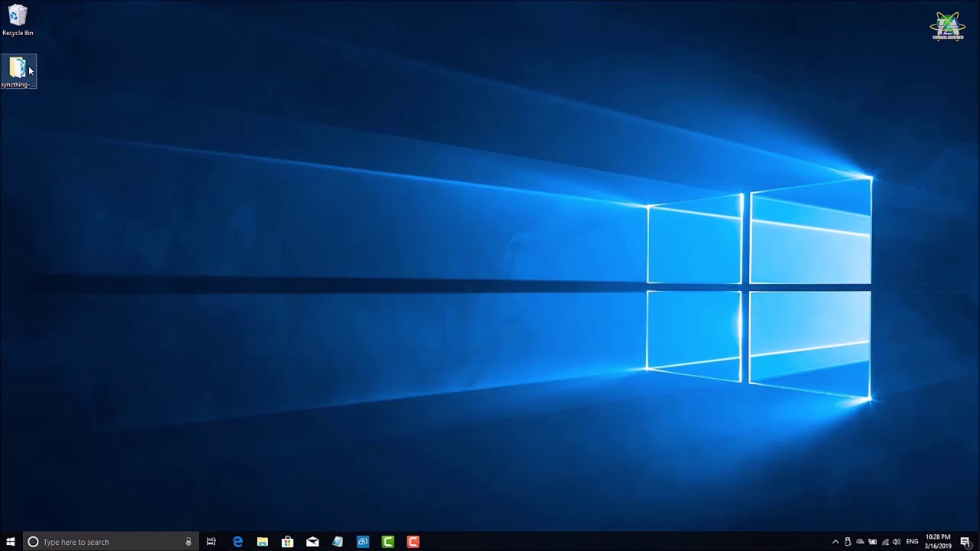Image resolution: width=980 pixels, height=551 pixels.
Task: Open the light blue notebook taskbar app
Action: (x=338, y=542)
